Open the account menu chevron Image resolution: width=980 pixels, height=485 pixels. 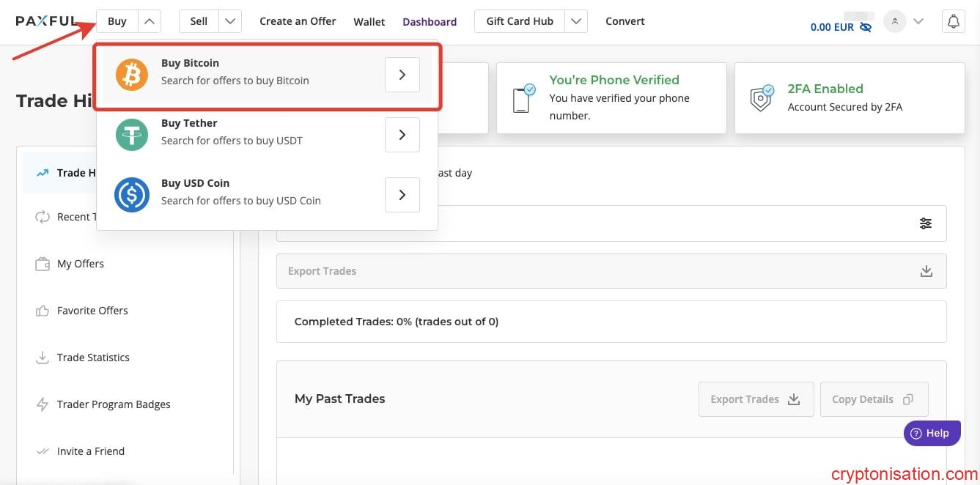pos(918,22)
